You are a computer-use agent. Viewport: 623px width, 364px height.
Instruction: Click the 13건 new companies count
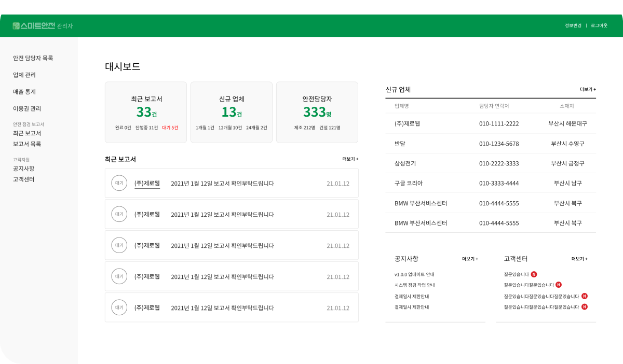232,111
